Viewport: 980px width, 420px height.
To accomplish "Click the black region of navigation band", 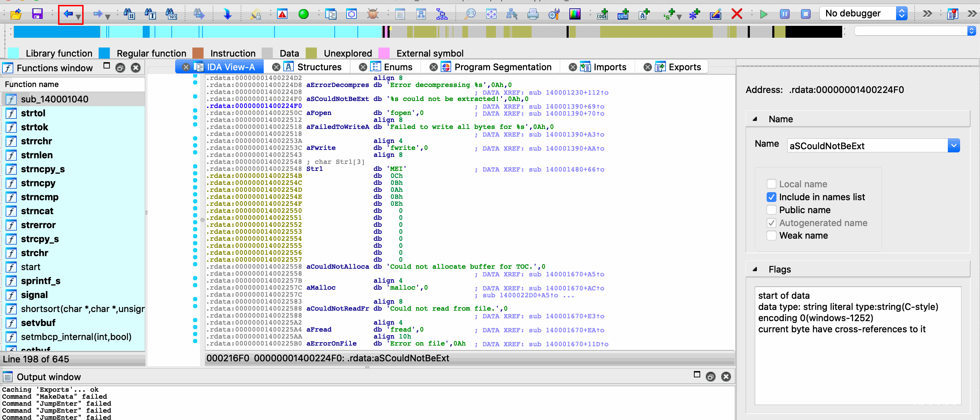I will point(814,31).
